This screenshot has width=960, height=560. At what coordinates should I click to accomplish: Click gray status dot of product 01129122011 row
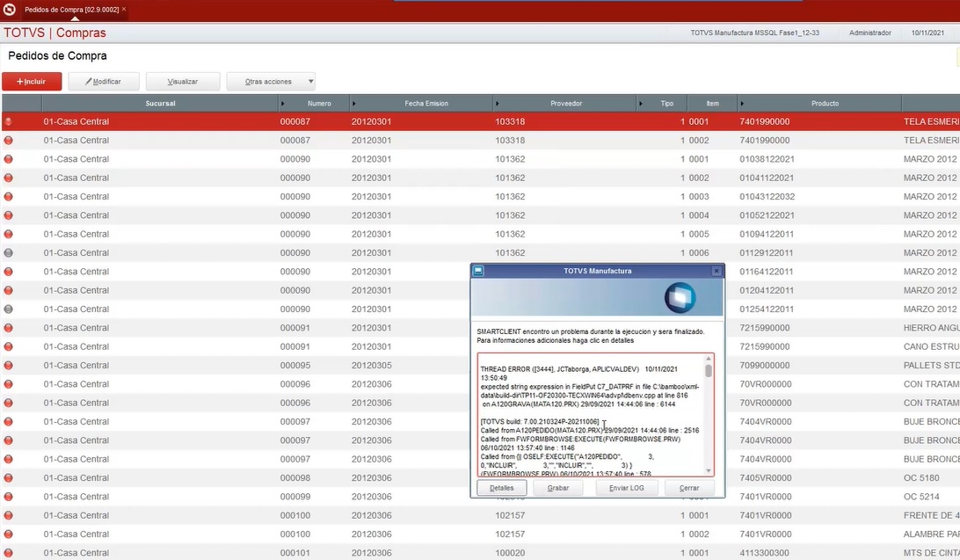pos(9,253)
